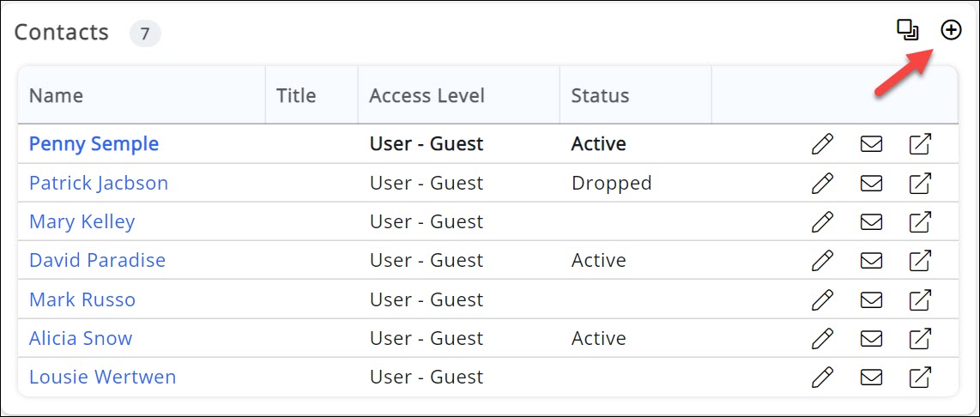Sort by the Status column header
Viewport: 980px width, 417px height.
click(x=600, y=95)
